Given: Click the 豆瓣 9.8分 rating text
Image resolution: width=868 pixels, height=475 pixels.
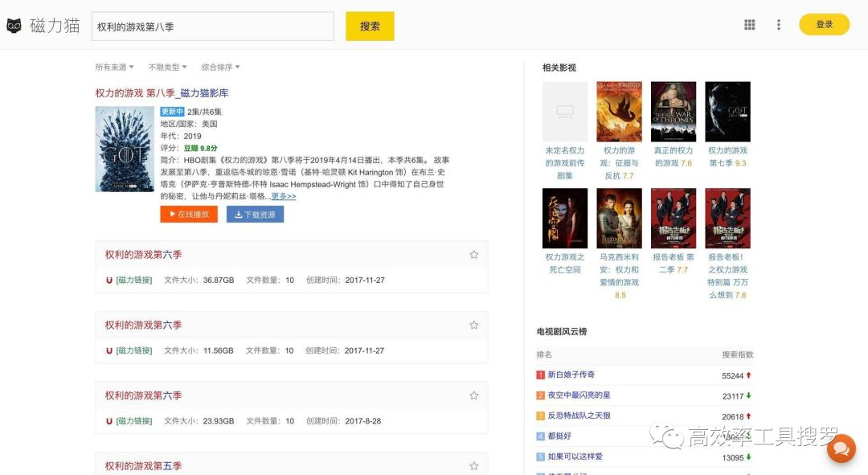Looking at the screenshot, I should pyautogui.click(x=200, y=149).
